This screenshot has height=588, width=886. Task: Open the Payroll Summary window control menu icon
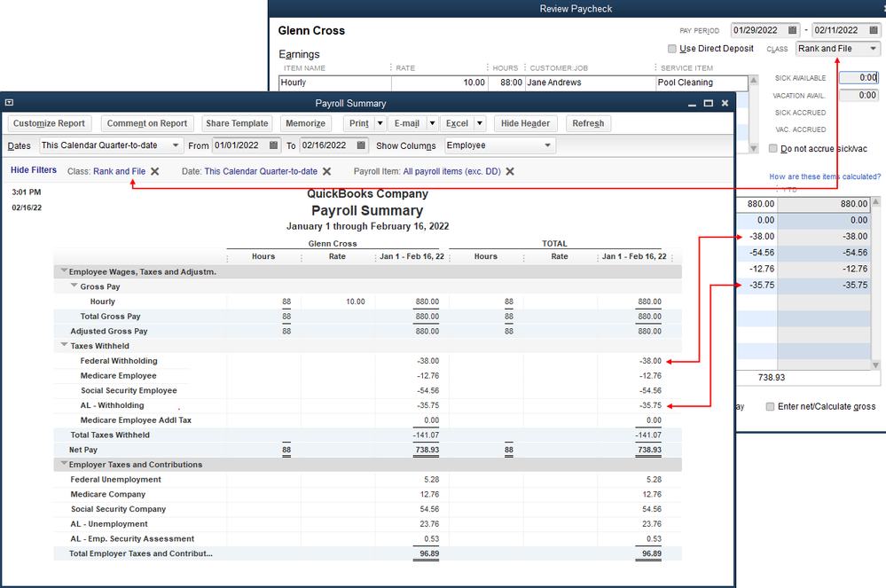10,102
